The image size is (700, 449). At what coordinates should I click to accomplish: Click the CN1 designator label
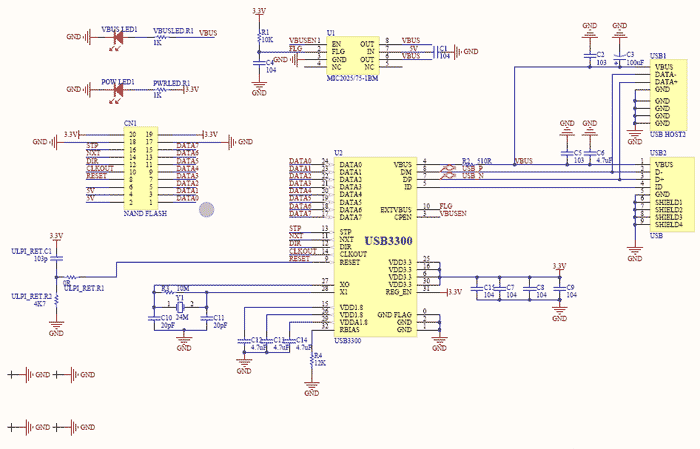130,123
